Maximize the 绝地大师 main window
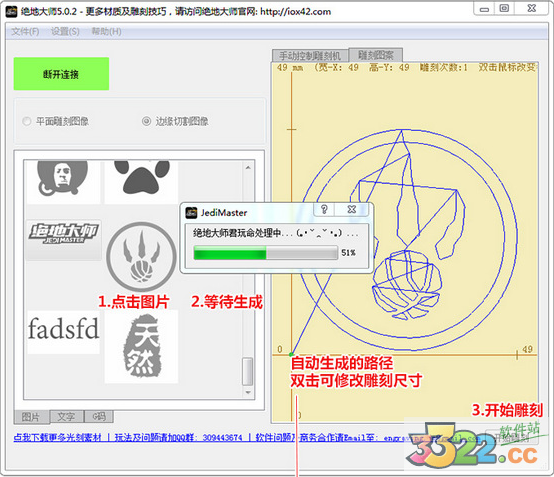Viewport: 554px width, 477px height. click(x=504, y=8)
